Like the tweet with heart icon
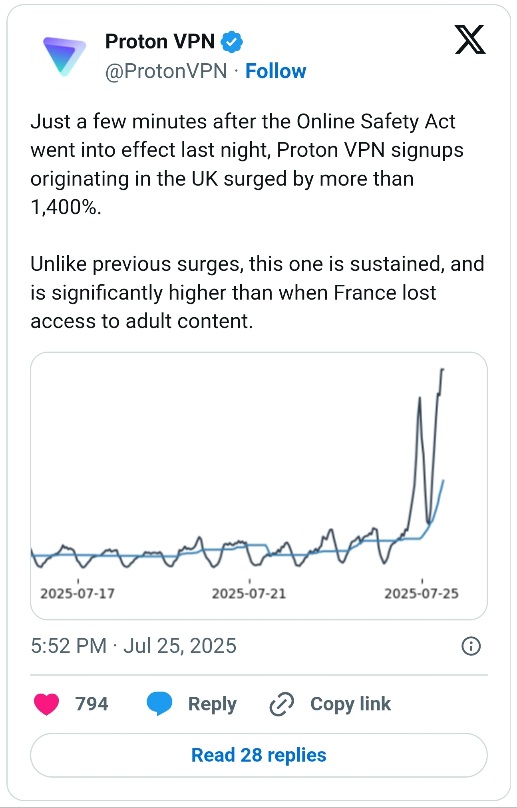Image resolution: width=517 pixels, height=808 pixels. pyautogui.click(x=46, y=704)
